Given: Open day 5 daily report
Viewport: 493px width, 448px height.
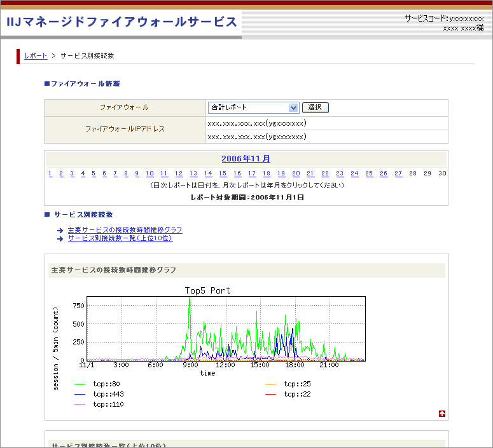Looking at the screenshot, I should tap(94, 173).
